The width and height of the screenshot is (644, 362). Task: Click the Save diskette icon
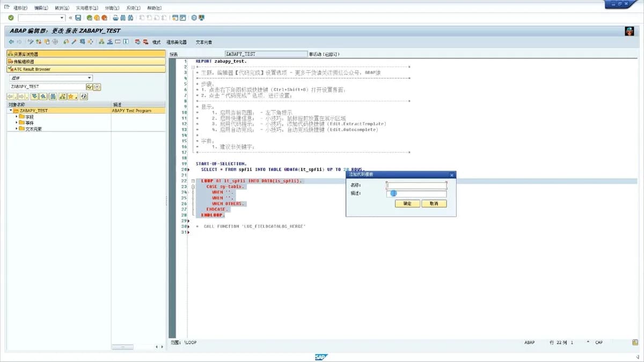tap(78, 18)
